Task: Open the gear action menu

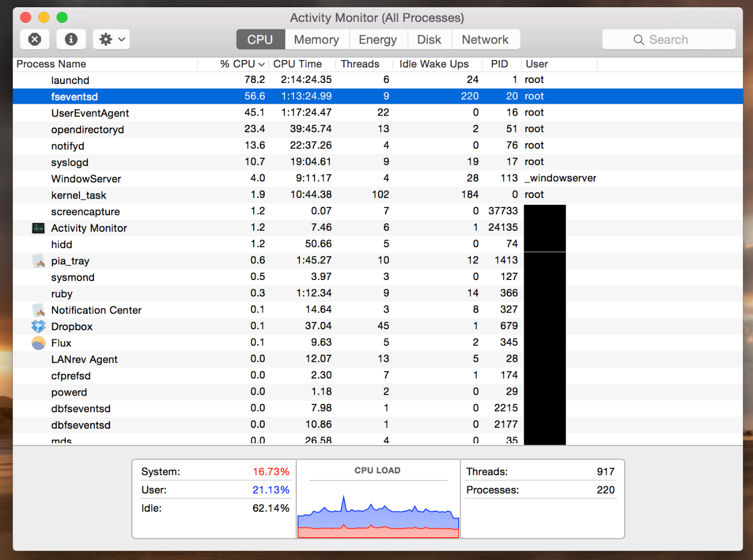Action: [x=112, y=39]
